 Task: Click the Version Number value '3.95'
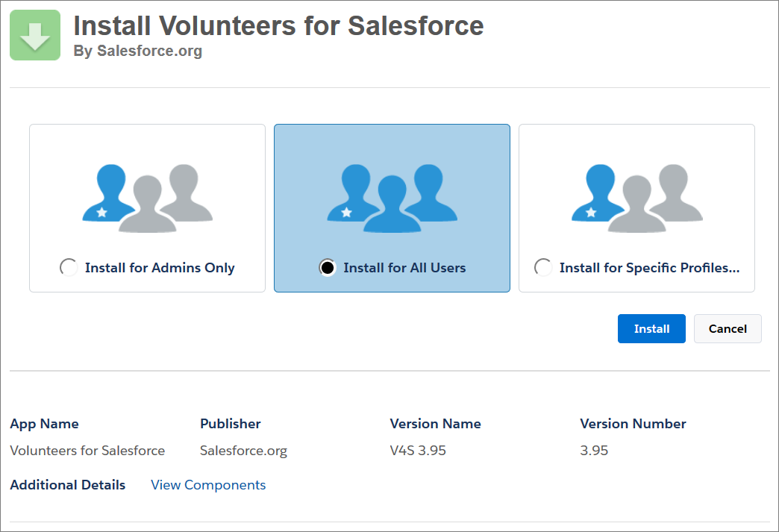(x=594, y=450)
